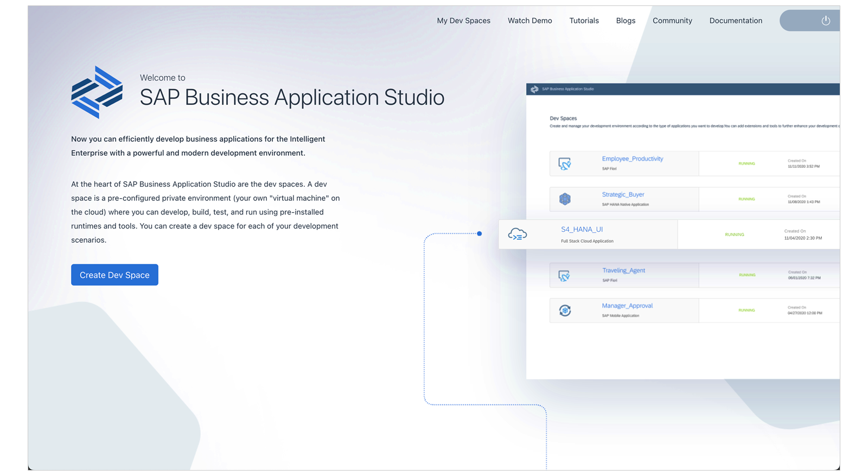Click the Employee_Productivity row's Fiori icon
Screen dimensions: 868x476
pyautogui.click(x=565, y=163)
